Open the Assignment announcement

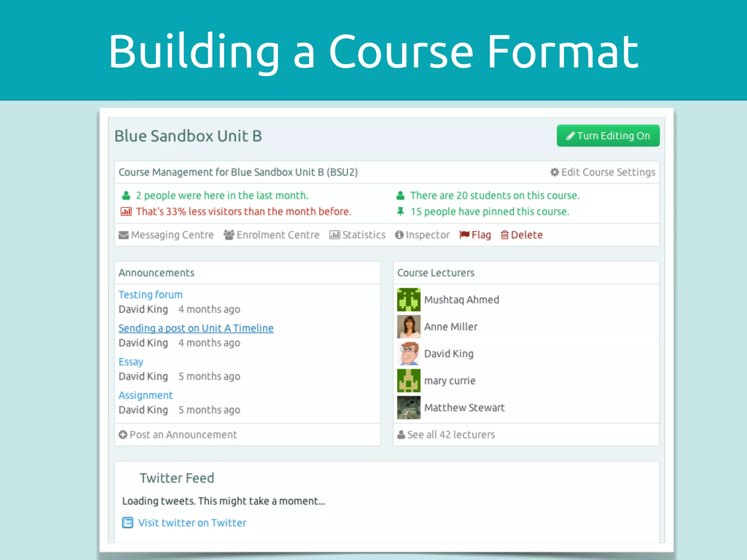[x=146, y=395]
